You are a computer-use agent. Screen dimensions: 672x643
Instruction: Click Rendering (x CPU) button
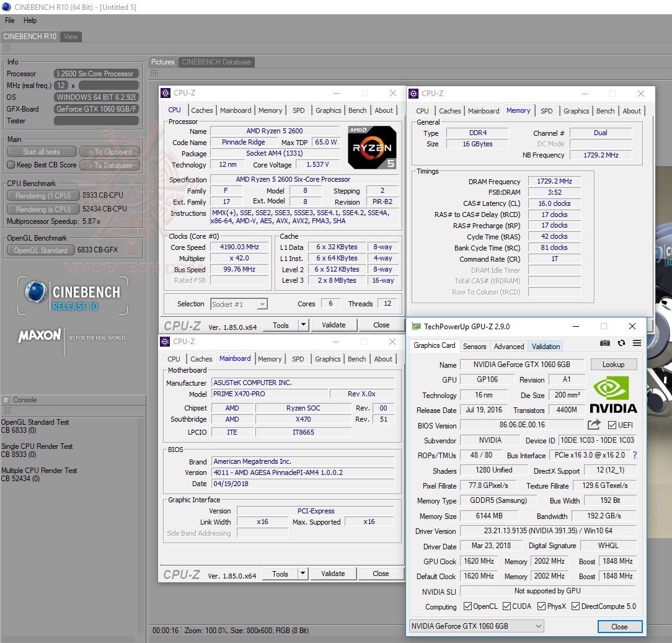tap(43, 209)
